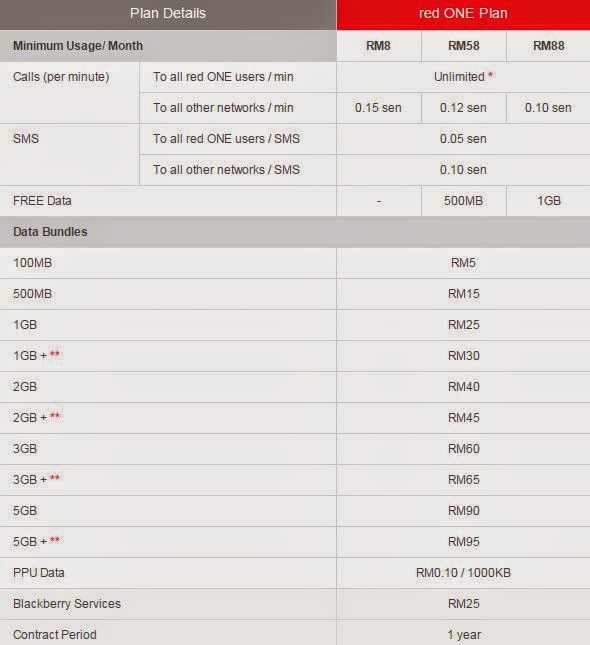Image resolution: width=590 pixels, height=645 pixels.
Task: Click the Contract Period 1 year value
Action: [x=464, y=635]
